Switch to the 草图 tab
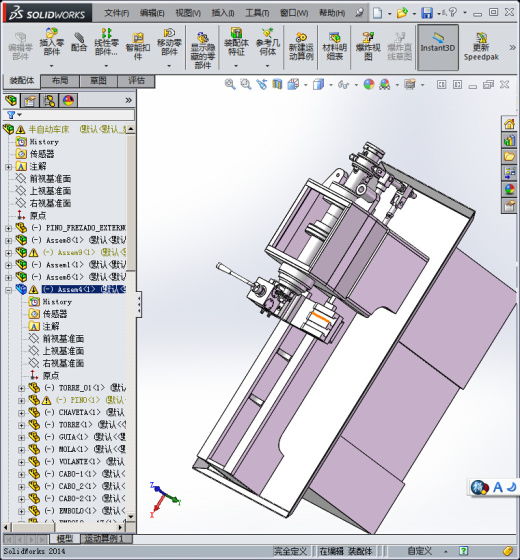 98,81
